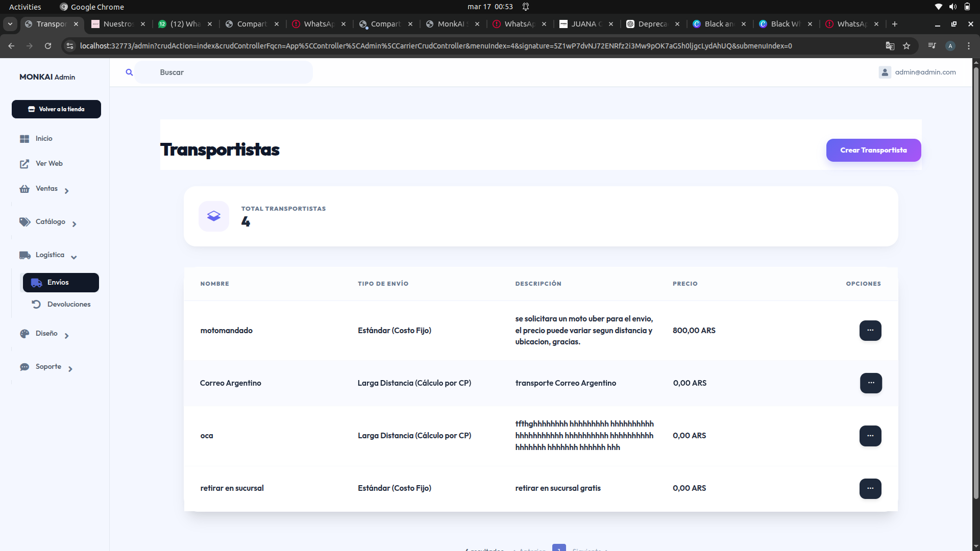
Task: Click the Buscar search field
Action: point(225,72)
